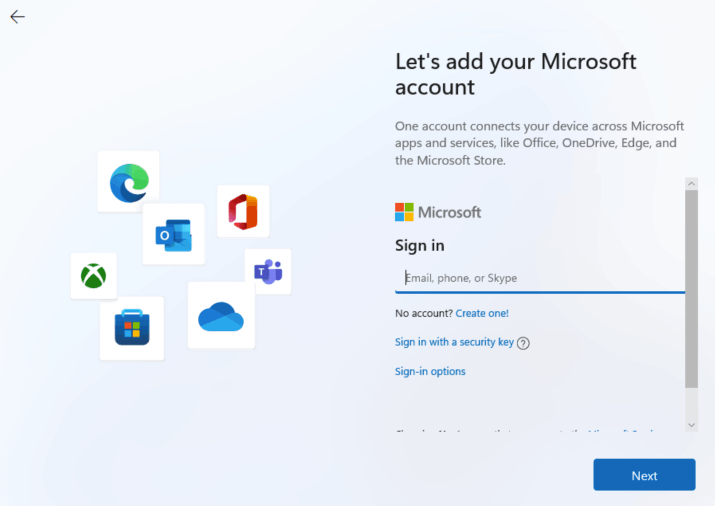Click the Office app icon

pyautogui.click(x=243, y=211)
